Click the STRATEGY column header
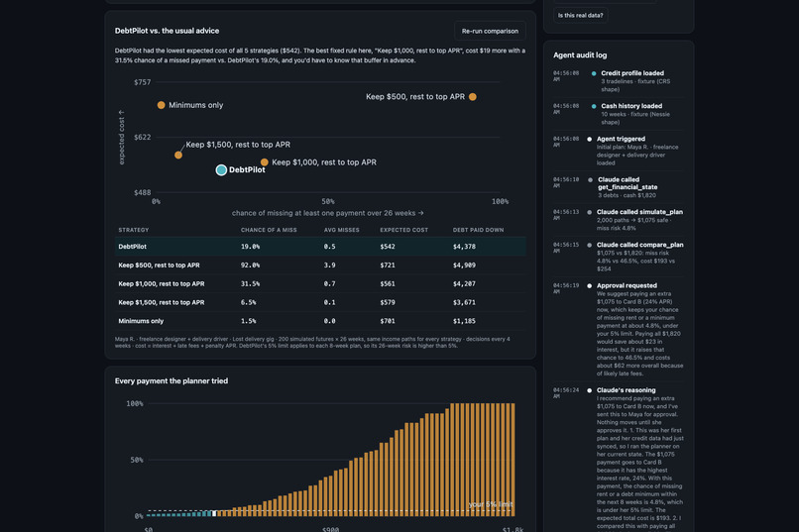Image resolution: width=799 pixels, height=532 pixels. click(x=134, y=230)
